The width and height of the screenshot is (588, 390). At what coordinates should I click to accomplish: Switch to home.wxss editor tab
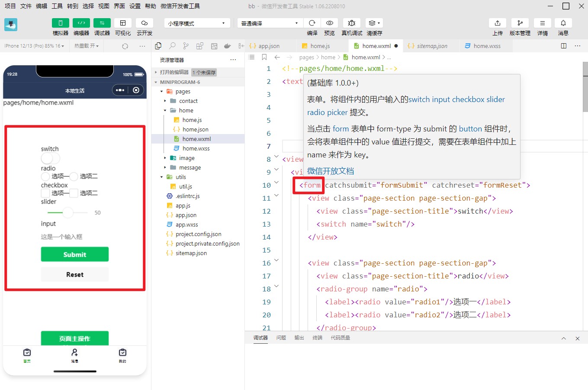click(487, 46)
